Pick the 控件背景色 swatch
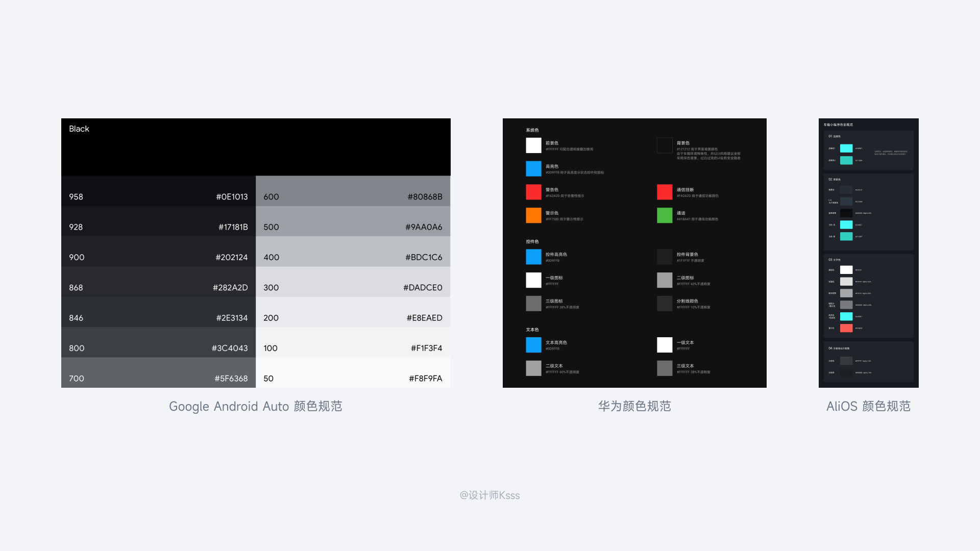 pyautogui.click(x=665, y=257)
